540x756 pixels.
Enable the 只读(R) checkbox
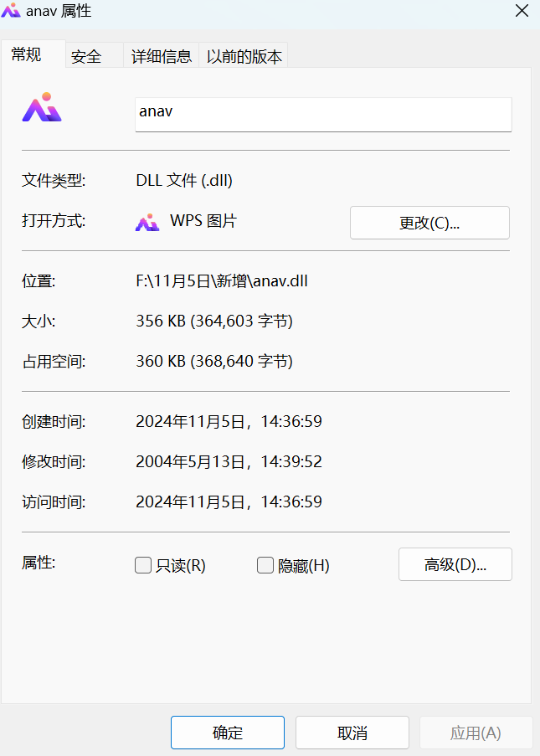pos(142,565)
